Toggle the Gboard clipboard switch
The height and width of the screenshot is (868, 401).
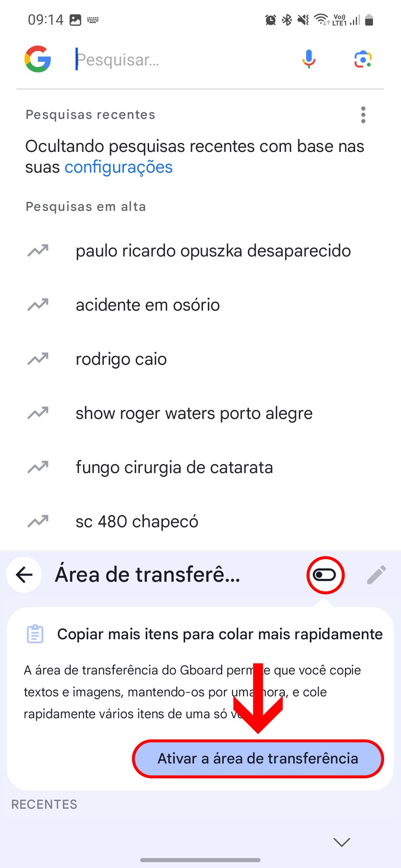coord(325,575)
